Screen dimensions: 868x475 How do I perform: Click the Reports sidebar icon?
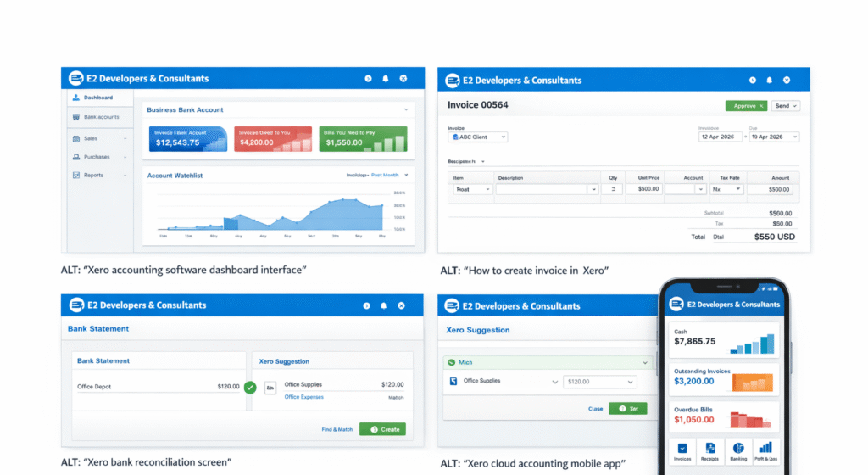[x=75, y=175]
